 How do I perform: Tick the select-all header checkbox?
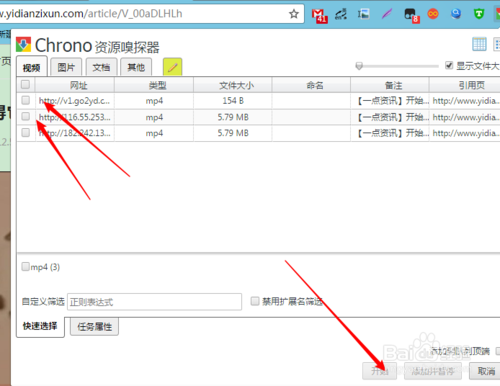click(26, 84)
